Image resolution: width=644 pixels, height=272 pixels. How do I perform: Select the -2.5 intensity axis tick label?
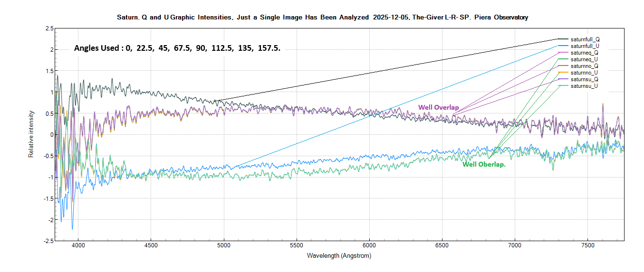click(48, 241)
